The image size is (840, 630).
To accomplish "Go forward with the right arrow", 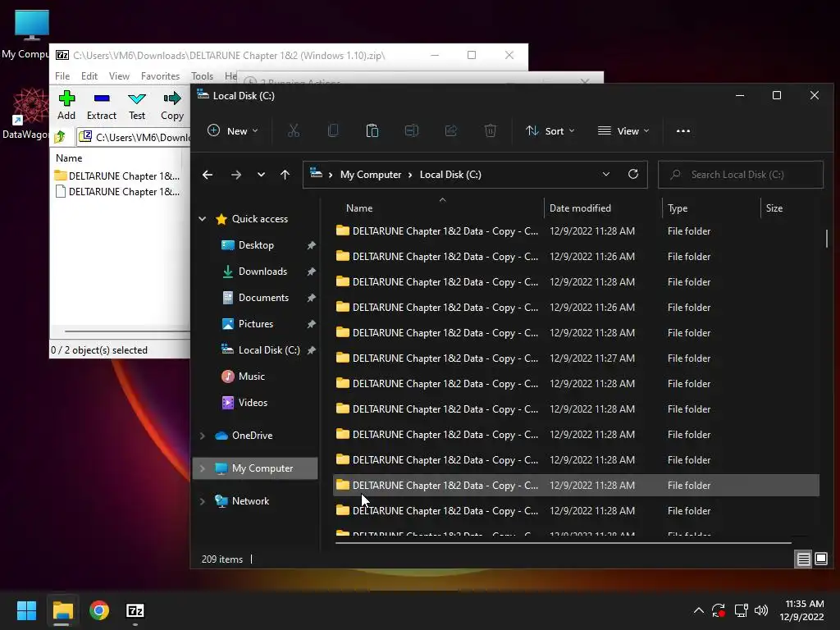I will click(x=235, y=175).
